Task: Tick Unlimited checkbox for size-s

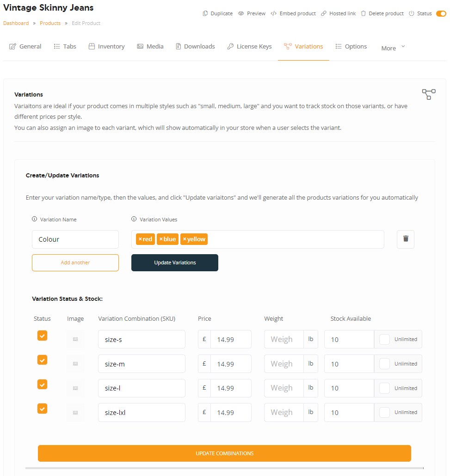Action: (x=384, y=339)
